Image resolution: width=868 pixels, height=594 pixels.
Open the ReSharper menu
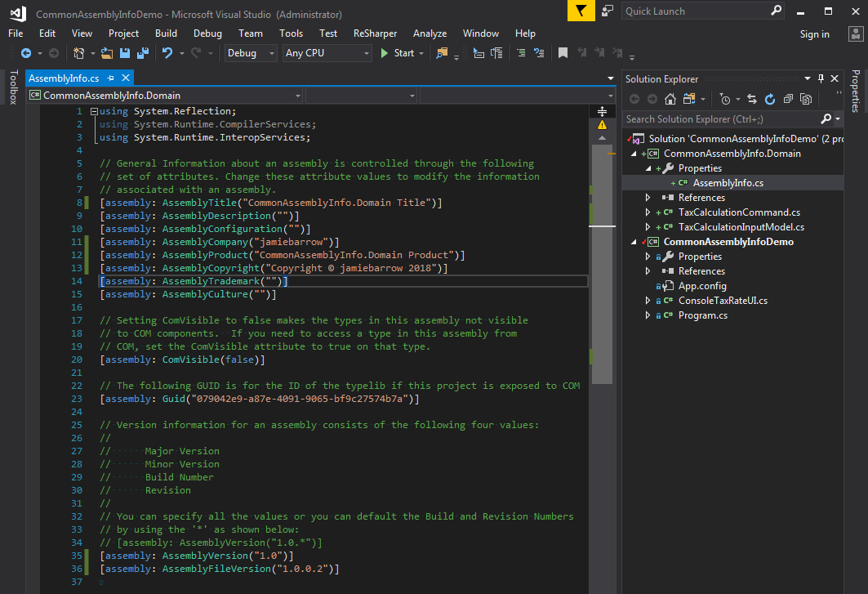[376, 33]
